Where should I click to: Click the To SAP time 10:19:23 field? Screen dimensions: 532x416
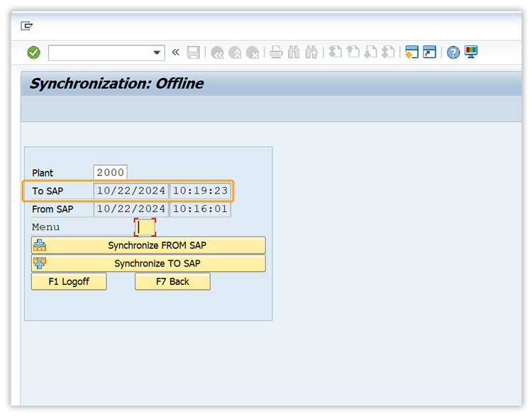click(200, 191)
